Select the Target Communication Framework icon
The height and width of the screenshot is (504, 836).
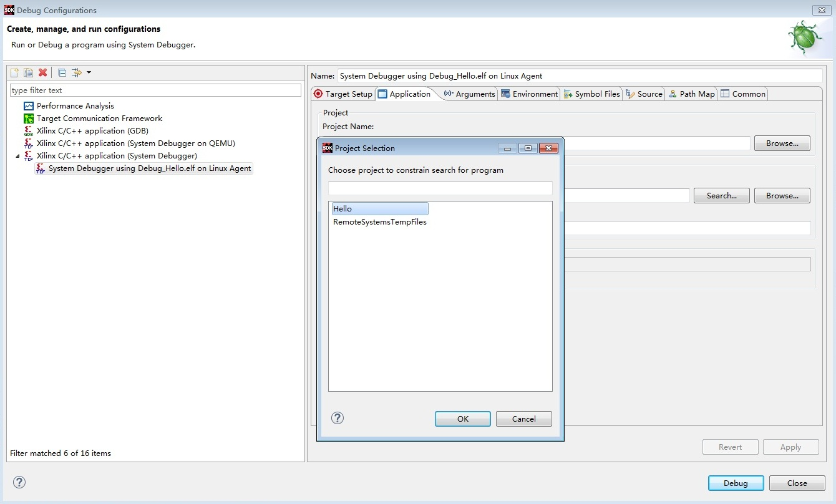click(x=29, y=118)
